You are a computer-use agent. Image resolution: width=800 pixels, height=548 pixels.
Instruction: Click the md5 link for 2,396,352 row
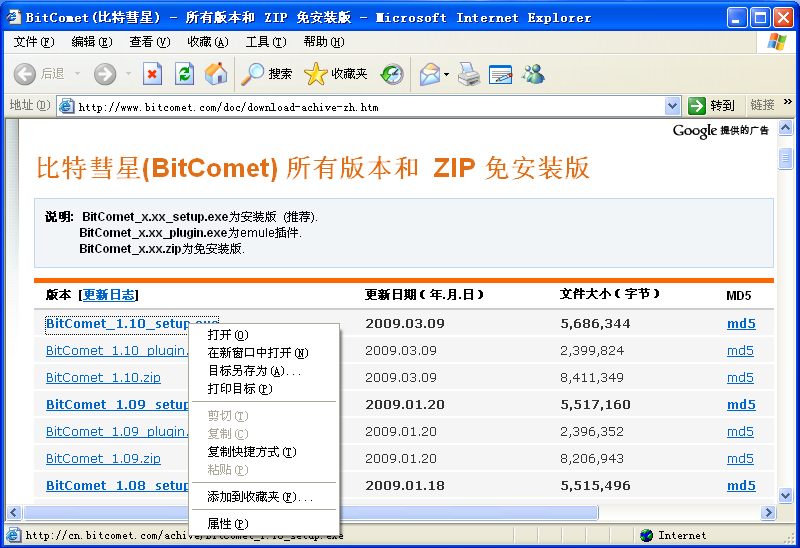click(740, 432)
